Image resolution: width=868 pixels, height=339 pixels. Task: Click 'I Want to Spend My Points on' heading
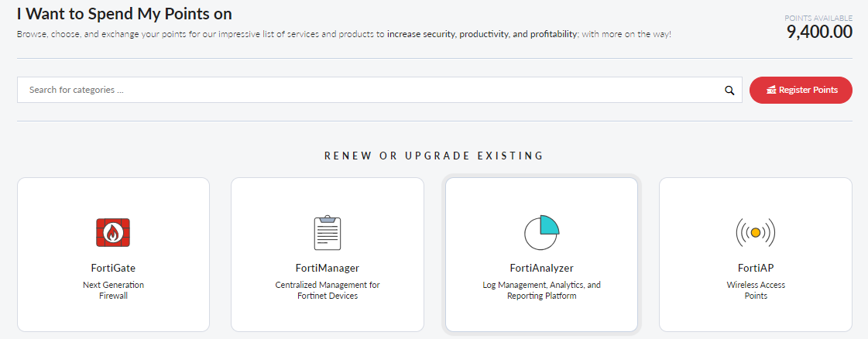pyautogui.click(x=125, y=13)
